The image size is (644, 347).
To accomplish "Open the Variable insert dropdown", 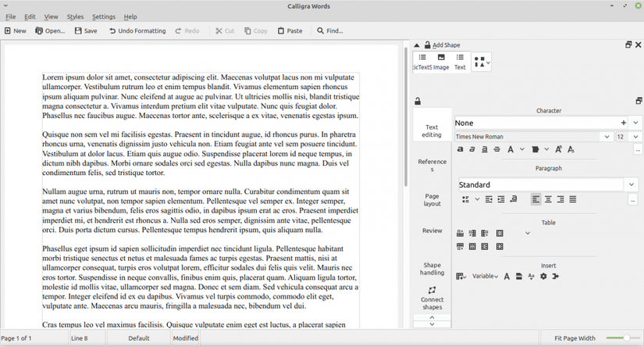I will pos(485,276).
